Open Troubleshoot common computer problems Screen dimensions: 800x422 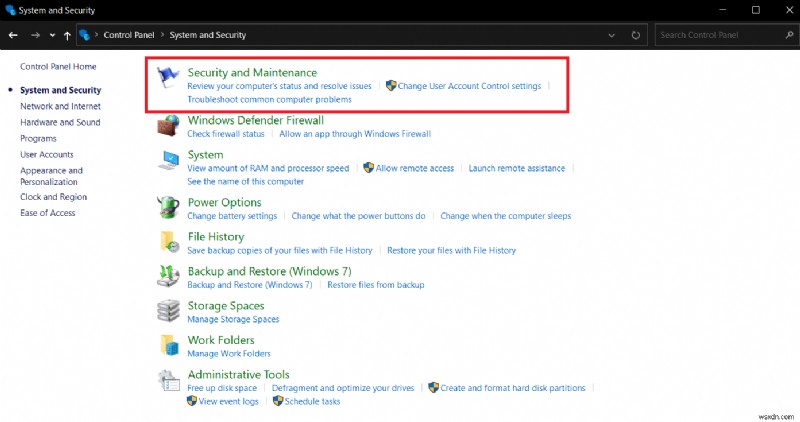coord(269,99)
